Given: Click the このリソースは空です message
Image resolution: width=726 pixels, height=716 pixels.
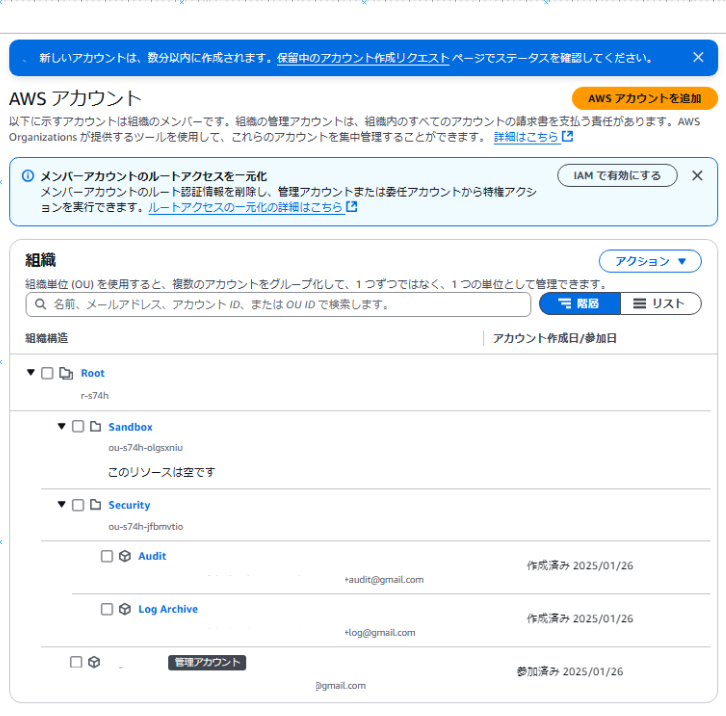Looking at the screenshot, I should click(162, 472).
